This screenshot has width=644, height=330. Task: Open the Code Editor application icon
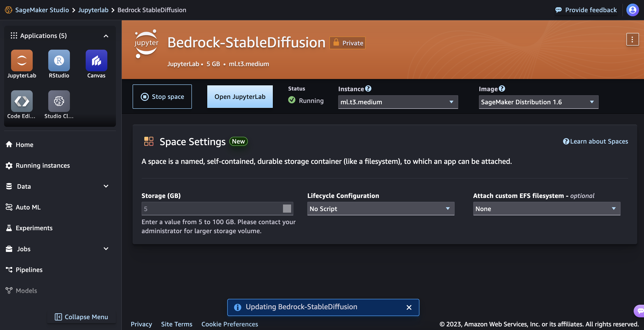pyautogui.click(x=22, y=101)
